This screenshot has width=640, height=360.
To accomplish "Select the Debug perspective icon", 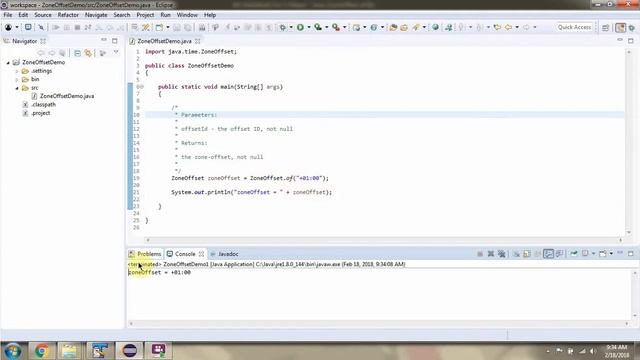I will click(x=632, y=27).
